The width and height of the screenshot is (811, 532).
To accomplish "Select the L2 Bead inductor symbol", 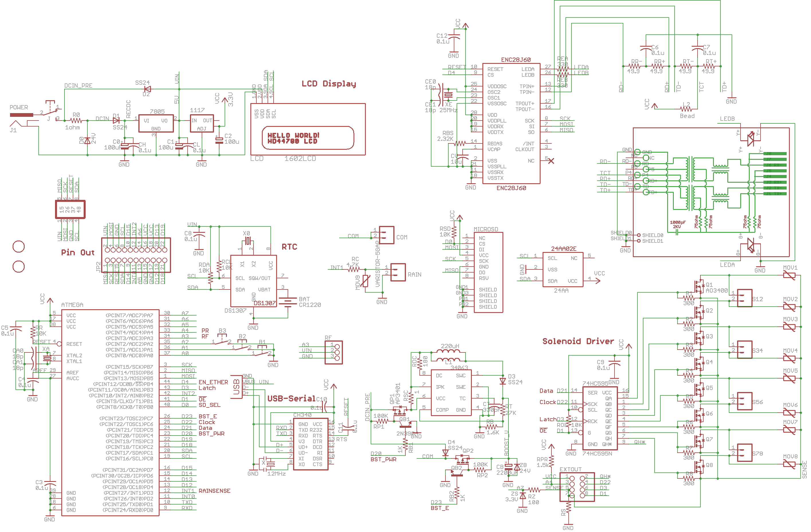I will point(686,109).
